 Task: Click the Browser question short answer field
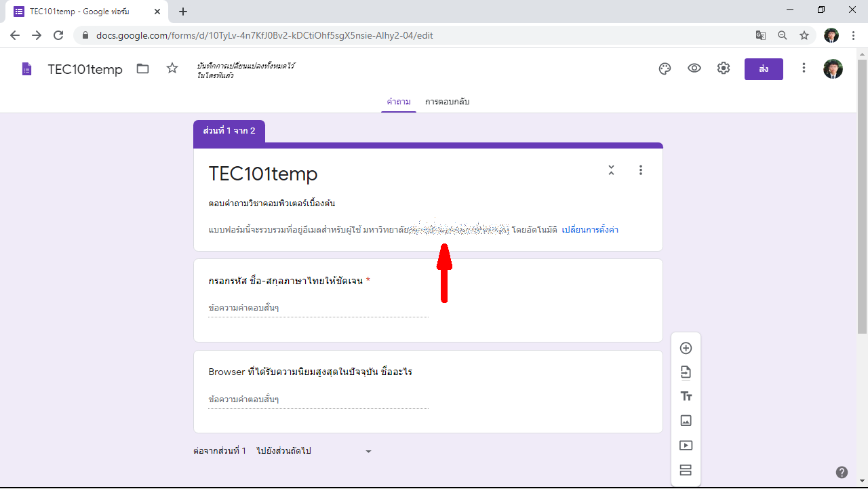(x=318, y=399)
